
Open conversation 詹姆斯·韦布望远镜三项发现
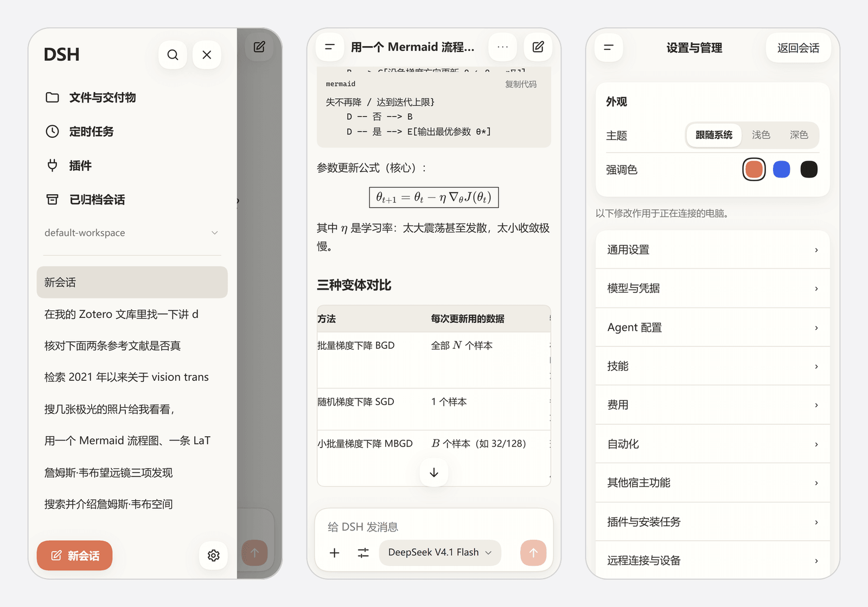[132, 472]
